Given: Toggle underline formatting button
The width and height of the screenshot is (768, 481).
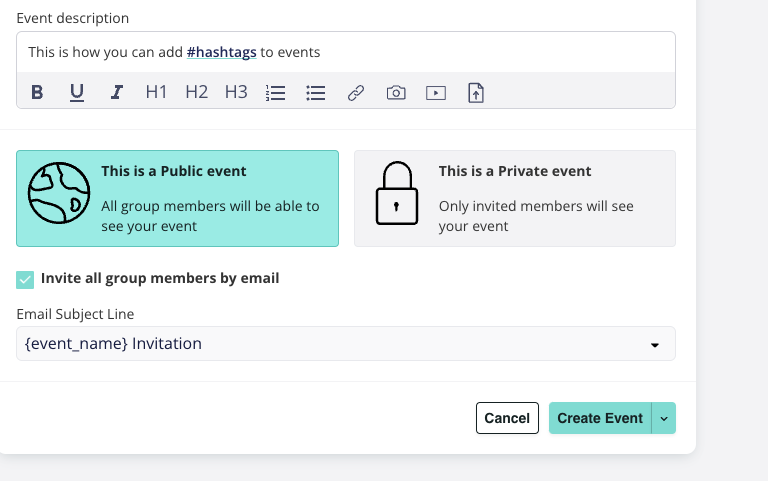Looking at the screenshot, I should (77, 92).
